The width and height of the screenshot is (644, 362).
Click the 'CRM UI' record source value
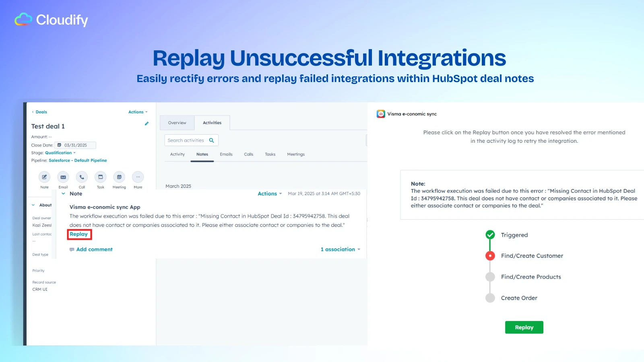40,290
